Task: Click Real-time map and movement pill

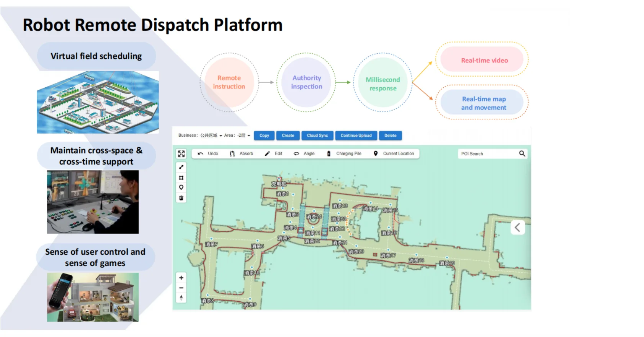Action: [482, 102]
